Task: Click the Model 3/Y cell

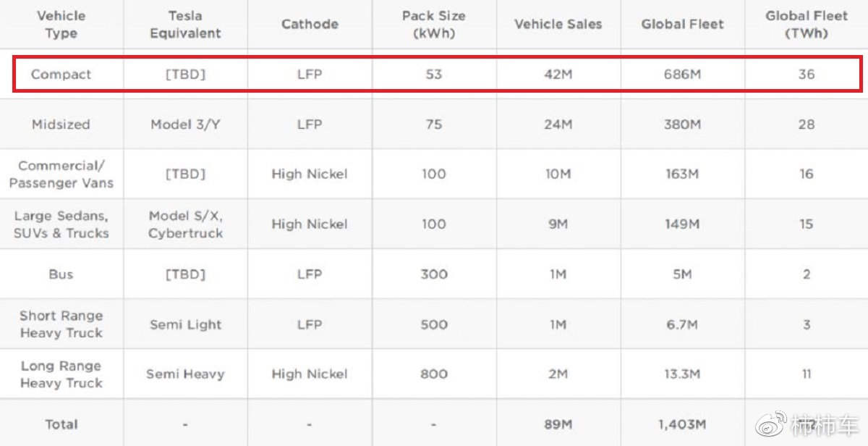Action: coord(185,125)
